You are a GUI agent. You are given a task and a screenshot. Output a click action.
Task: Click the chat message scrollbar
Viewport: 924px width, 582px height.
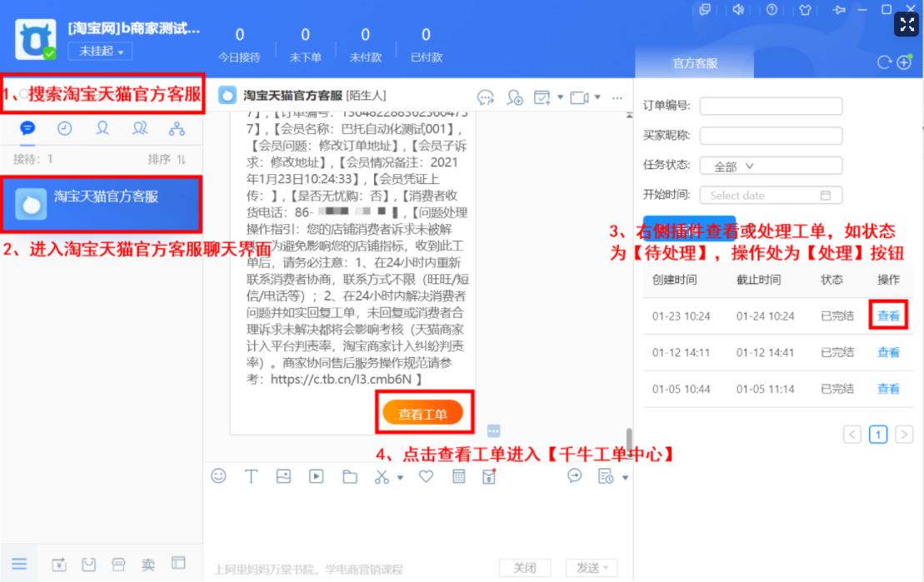(629, 440)
